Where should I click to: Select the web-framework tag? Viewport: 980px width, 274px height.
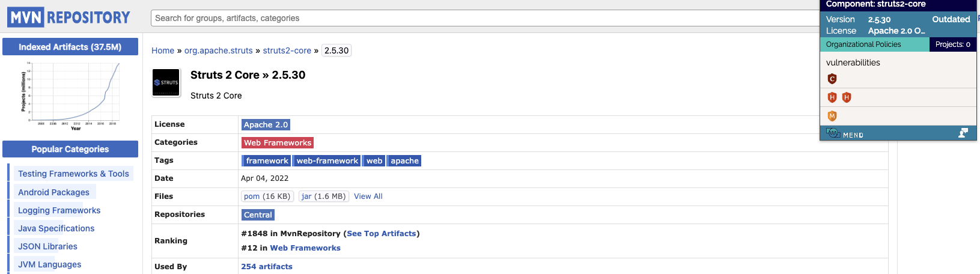(x=327, y=161)
